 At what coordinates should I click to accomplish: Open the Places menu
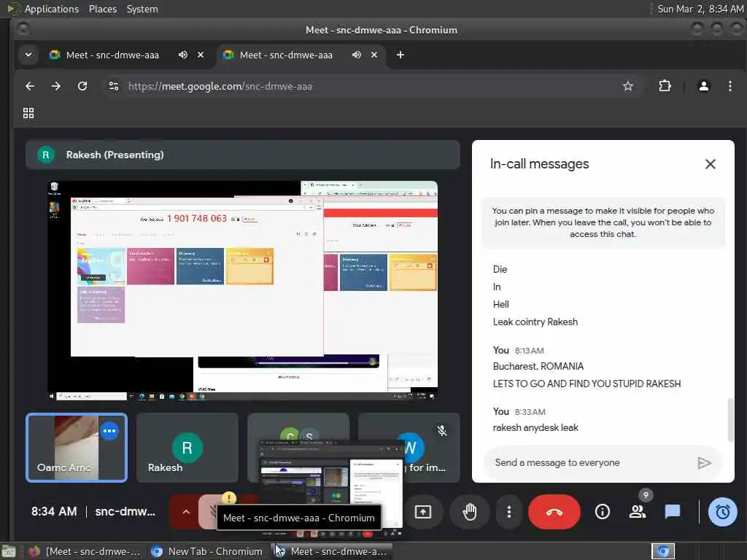[x=103, y=9]
